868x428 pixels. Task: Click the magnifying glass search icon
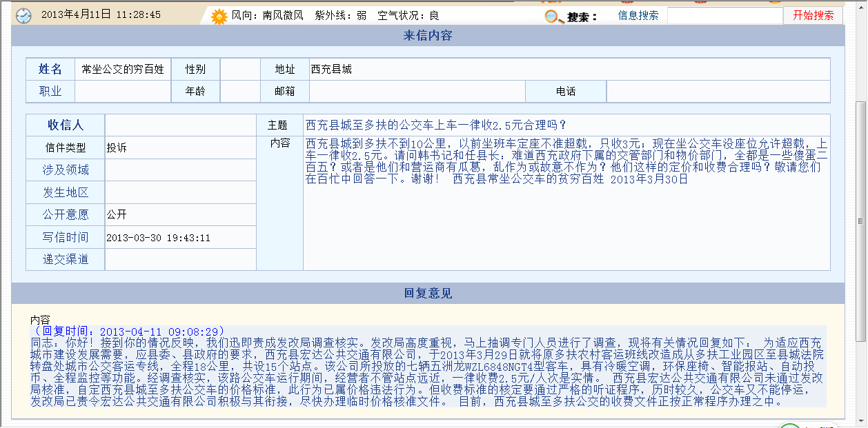(553, 17)
